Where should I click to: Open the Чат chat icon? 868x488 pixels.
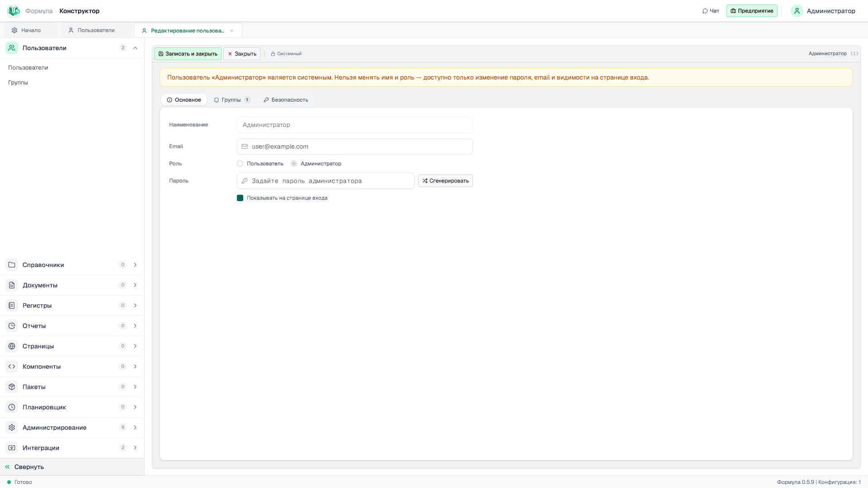(x=705, y=11)
